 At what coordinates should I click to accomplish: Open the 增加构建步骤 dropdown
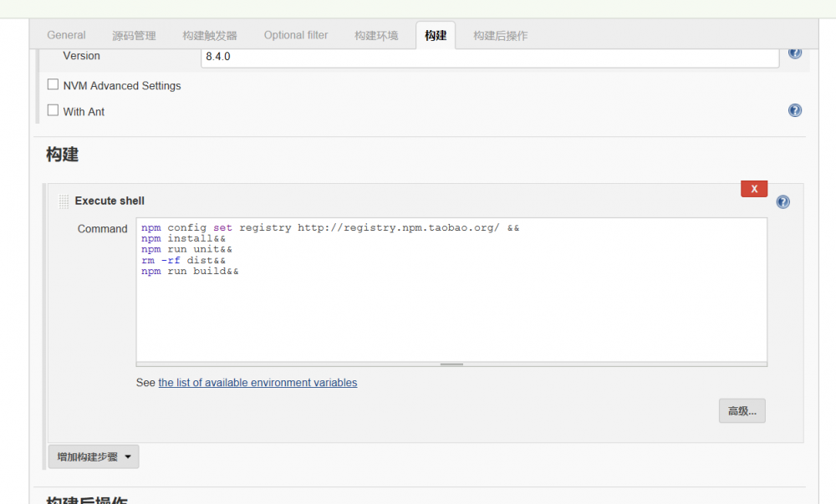pyautogui.click(x=94, y=456)
